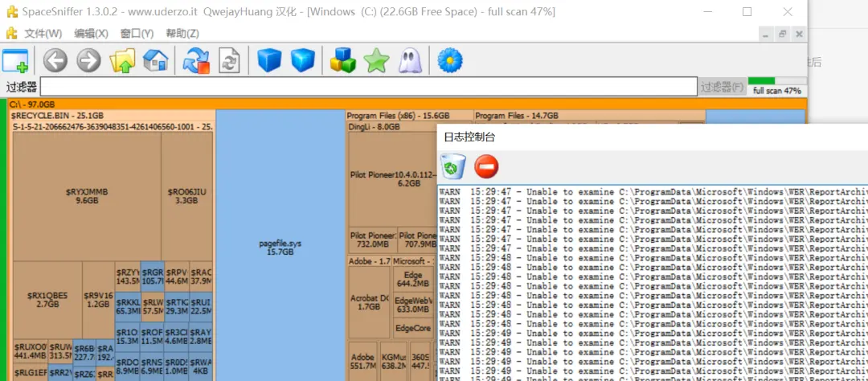Go to the home folder view

tap(156, 60)
